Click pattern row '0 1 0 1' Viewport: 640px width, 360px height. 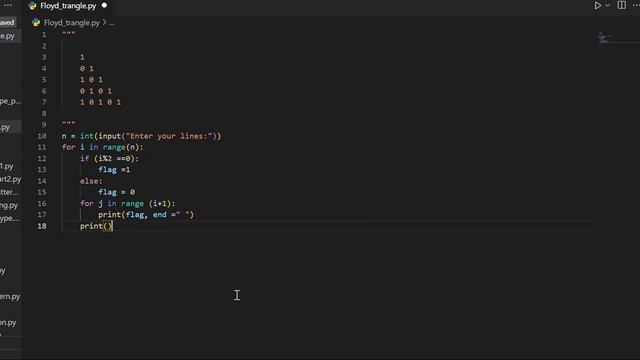pyautogui.click(x=96, y=91)
